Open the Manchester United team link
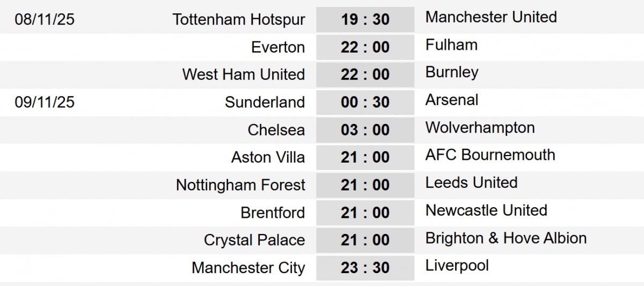The width and height of the screenshot is (644, 286). 491,17
